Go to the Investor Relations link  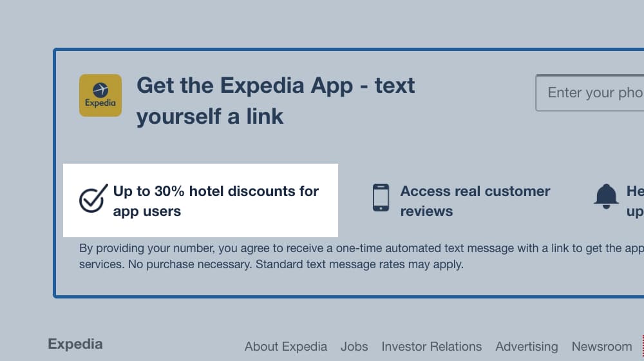point(431,347)
